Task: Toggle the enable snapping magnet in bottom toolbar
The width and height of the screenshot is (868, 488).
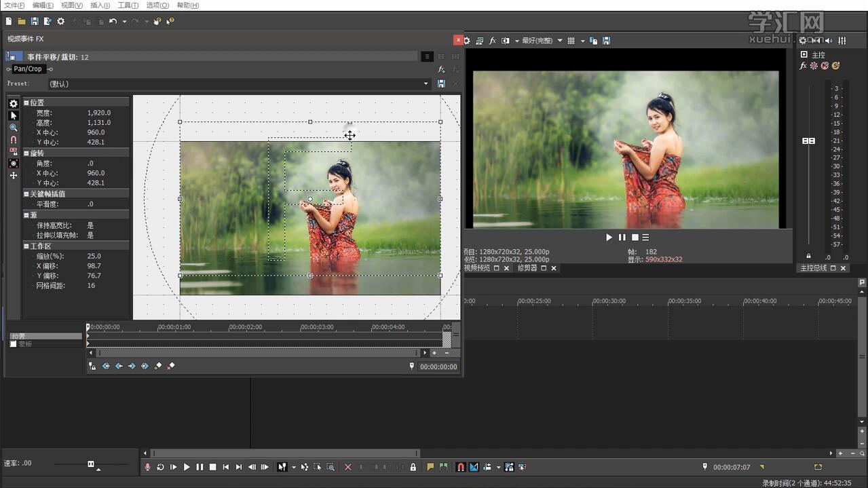Action: (x=461, y=467)
